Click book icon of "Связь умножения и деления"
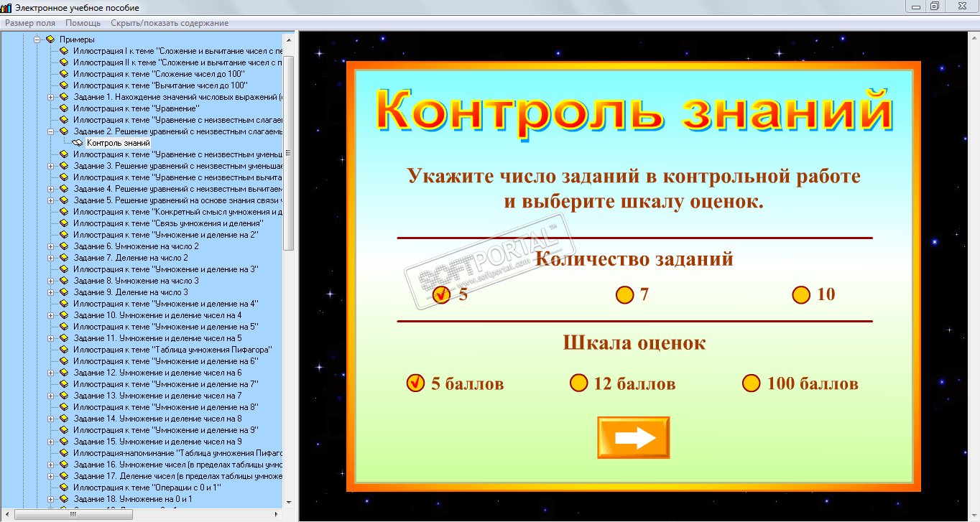 click(64, 223)
